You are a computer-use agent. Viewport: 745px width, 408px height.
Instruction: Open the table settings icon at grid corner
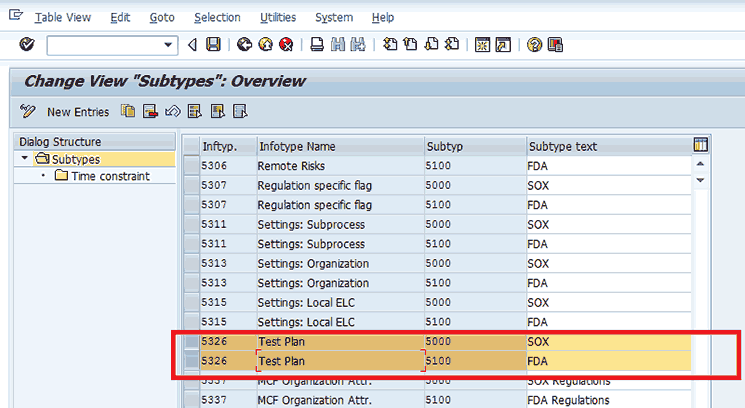click(x=700, y=146)
